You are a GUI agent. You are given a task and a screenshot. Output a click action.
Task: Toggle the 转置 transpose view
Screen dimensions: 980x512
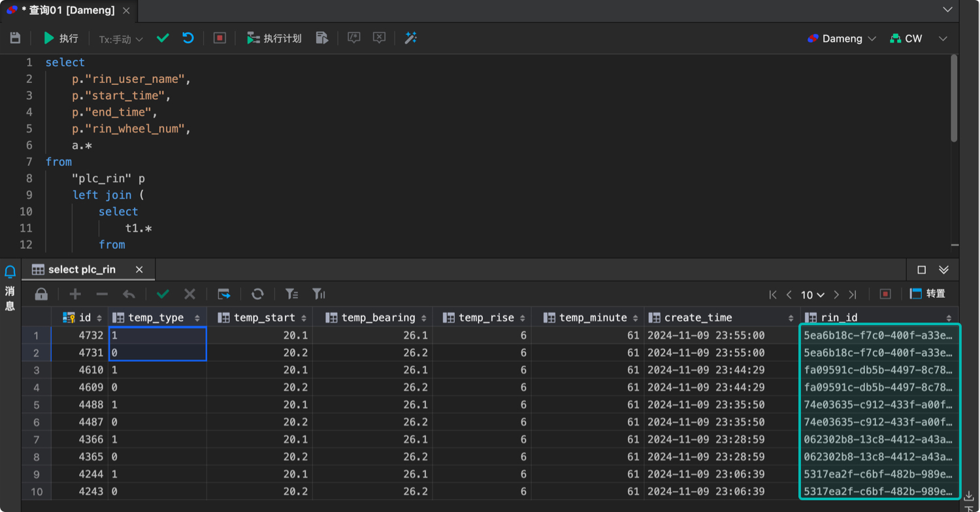928,294
